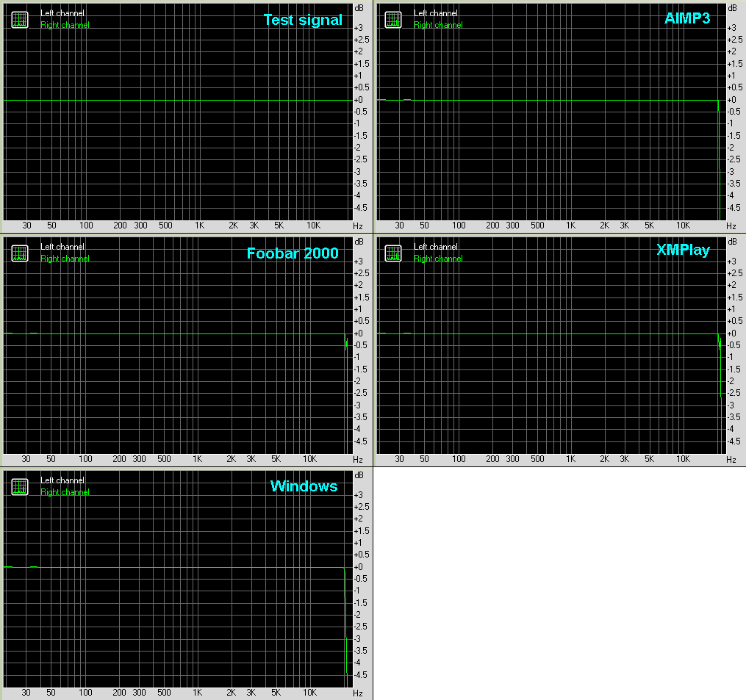Viewport: 746px width, 700px height.
Task: Click the "Hz" axis label on Test signal graph
Action: (x=358, y=226)
